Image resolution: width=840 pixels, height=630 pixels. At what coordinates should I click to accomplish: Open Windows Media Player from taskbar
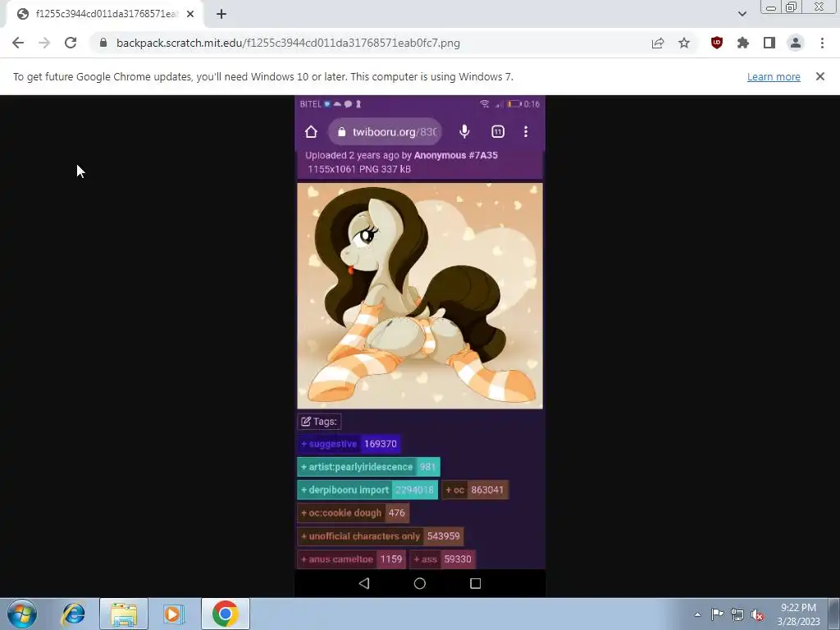pos(172,614)
